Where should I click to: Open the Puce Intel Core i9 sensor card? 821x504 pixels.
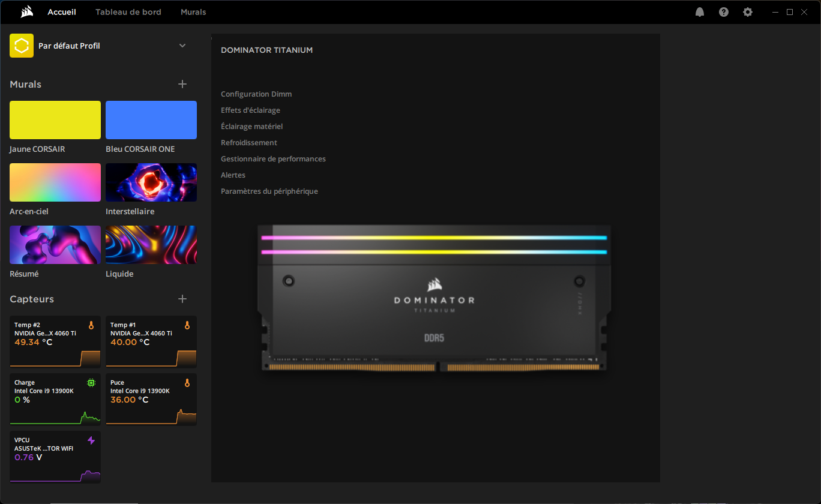coord(151,399)
